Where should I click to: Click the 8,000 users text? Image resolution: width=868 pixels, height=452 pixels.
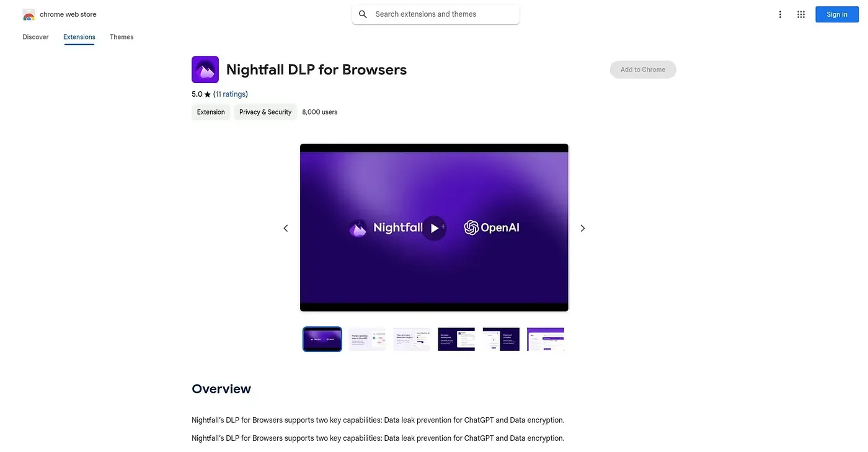point(320,112)
